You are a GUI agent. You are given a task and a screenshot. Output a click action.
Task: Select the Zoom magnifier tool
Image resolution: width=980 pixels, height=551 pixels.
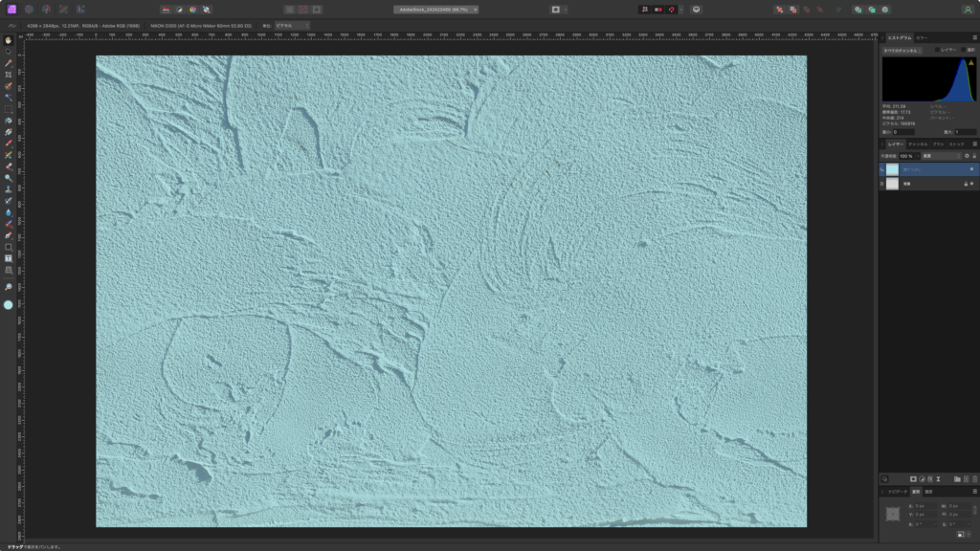point(9,287)
